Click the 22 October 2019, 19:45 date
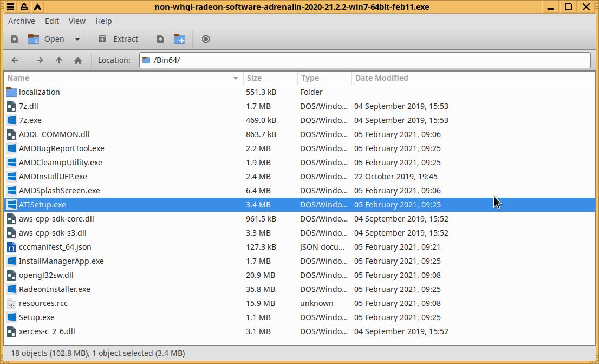This screenshot has height=364, width=599. [x=396, y=177]
